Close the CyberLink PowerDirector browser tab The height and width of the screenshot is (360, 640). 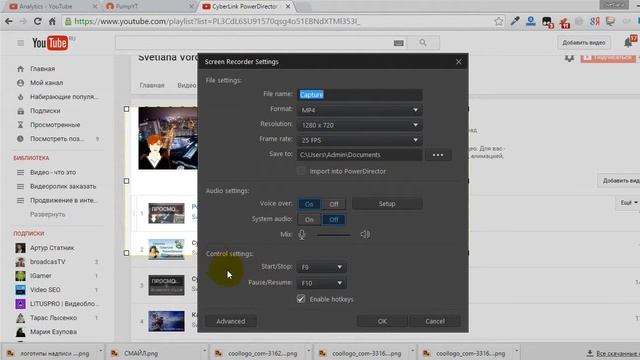pyautogui.click(x=288, y=7)
